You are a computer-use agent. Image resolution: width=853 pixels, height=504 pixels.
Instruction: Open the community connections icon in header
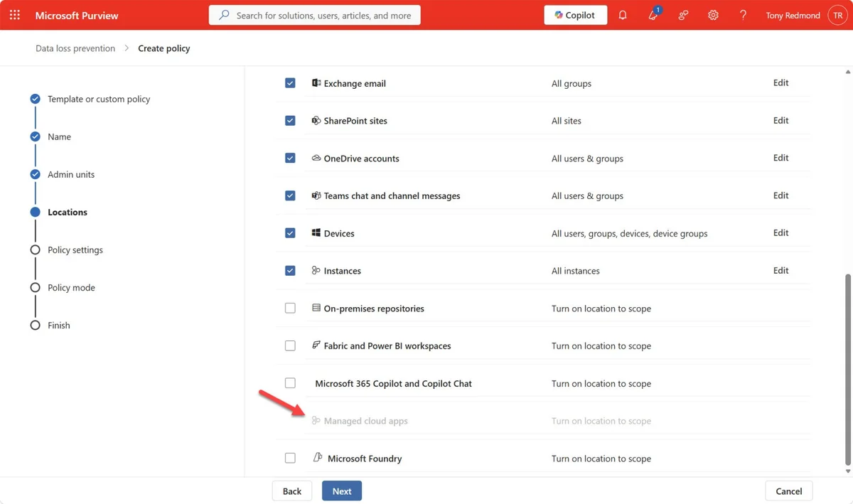683,15
